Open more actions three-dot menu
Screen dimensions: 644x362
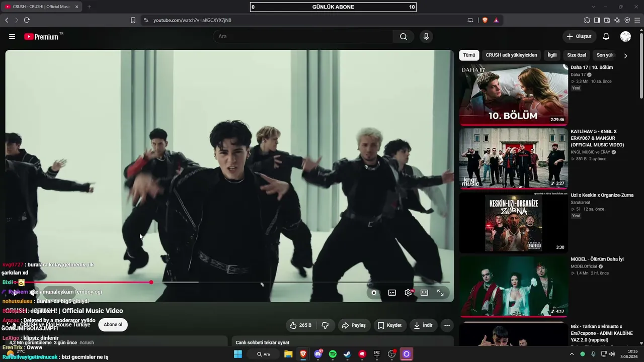(447, 325)
